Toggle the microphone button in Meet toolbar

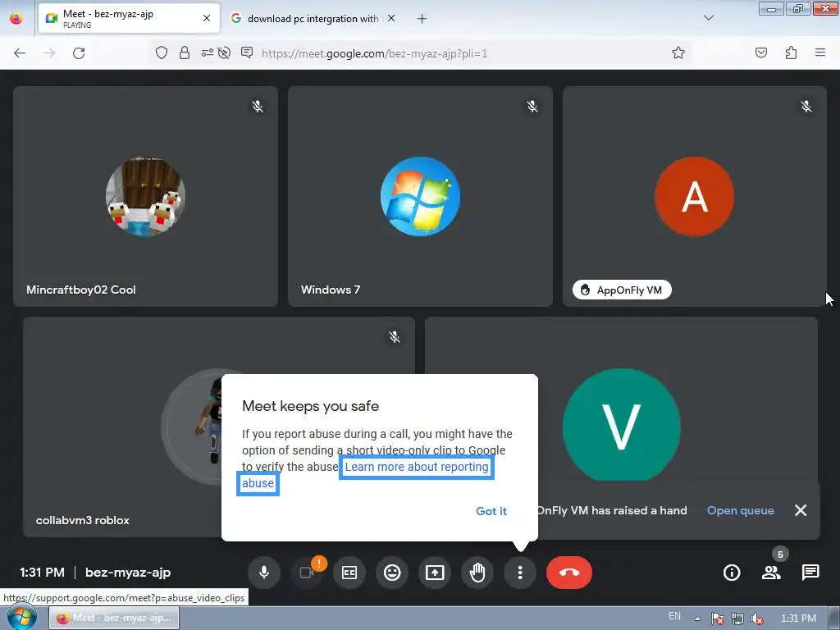click(x=263, y=573)
